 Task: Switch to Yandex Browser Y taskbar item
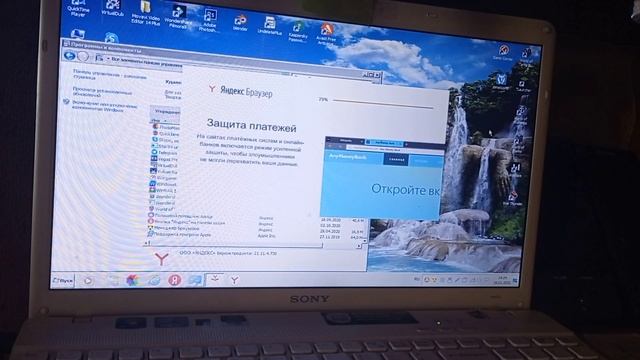tap(235, 280)
